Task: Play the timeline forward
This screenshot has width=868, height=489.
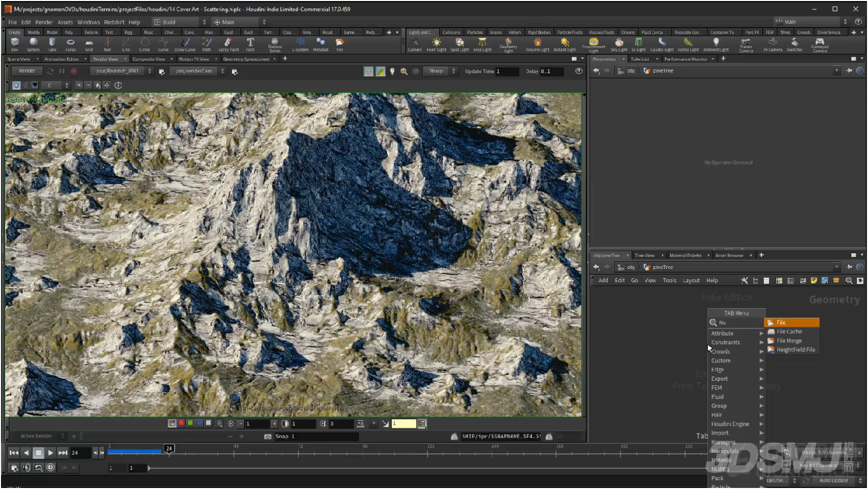Action: pos(50,453)
